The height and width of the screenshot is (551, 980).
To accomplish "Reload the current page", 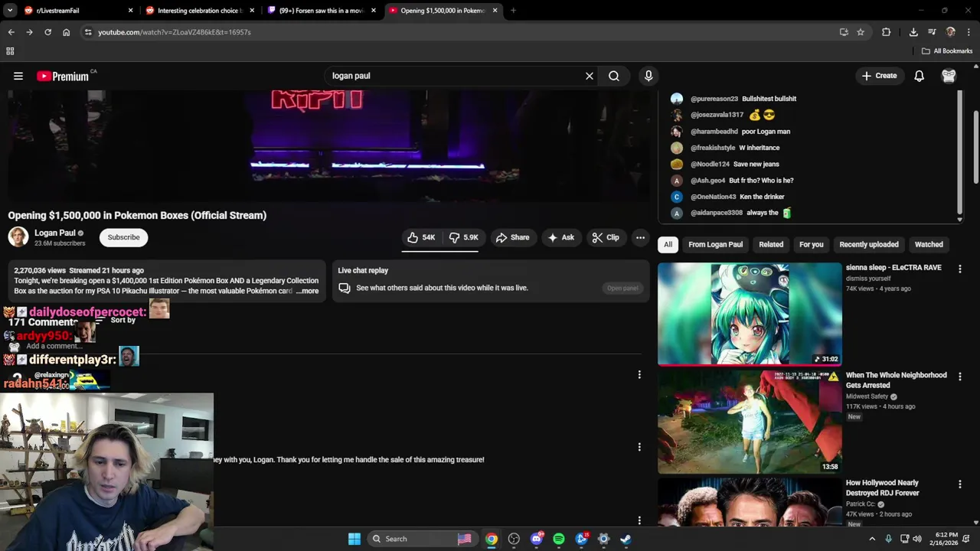I will (47, 32).
